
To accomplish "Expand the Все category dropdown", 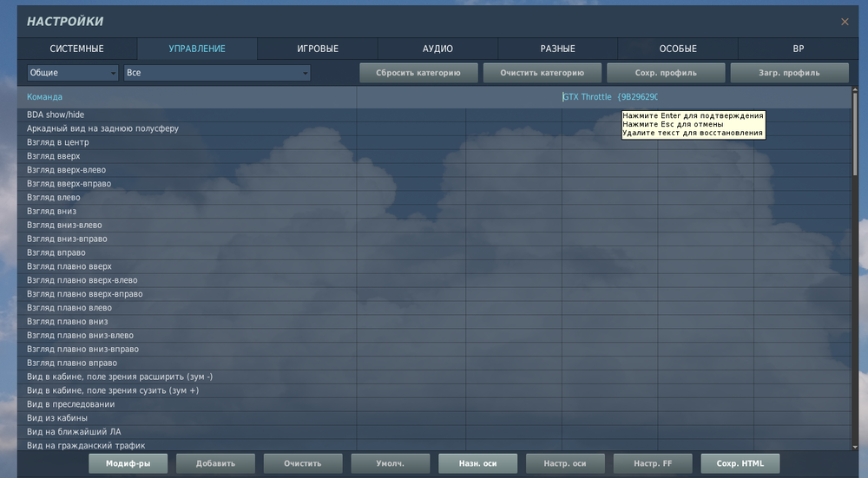I will pos(217,73).
